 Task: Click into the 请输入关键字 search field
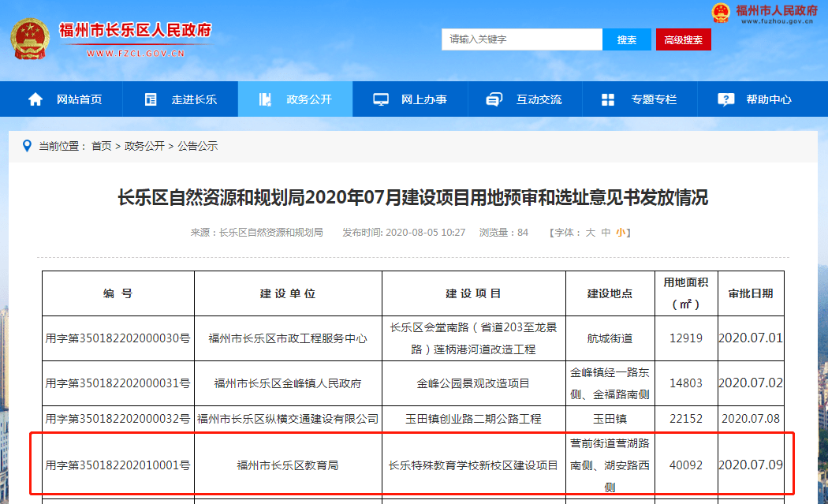tap(522, 39)
